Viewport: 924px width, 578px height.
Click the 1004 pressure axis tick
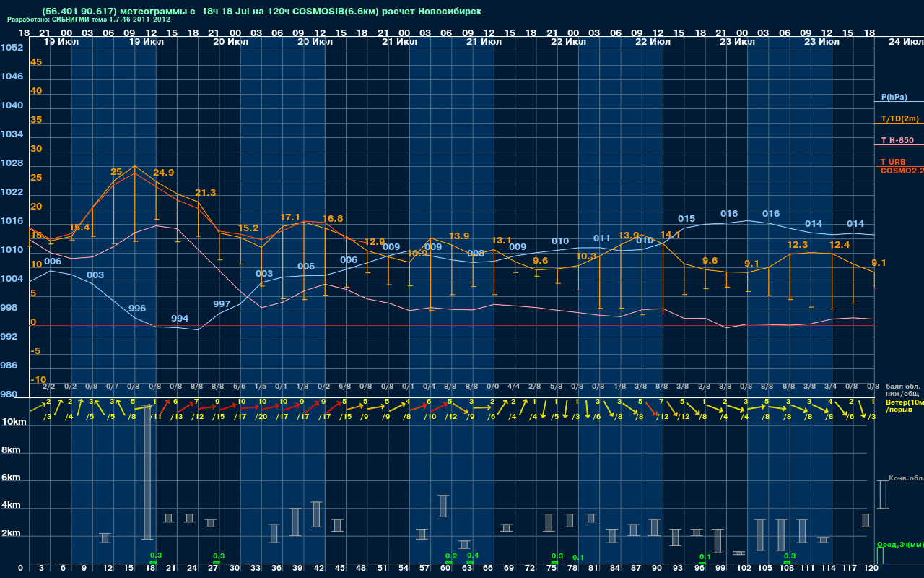(x=12, y=279)
